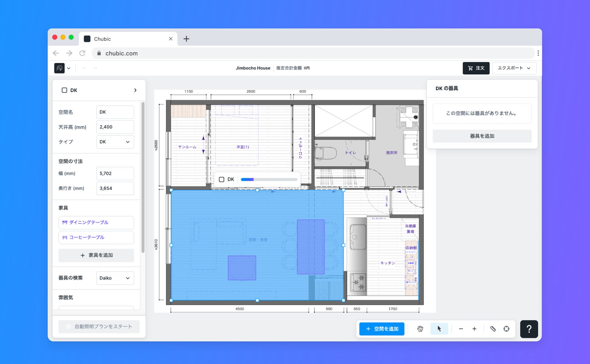This screenshot has height=364, width=590.
Task: Open the 器具の検索 Daiko dropdown
Action: click(x=115, y=278)
